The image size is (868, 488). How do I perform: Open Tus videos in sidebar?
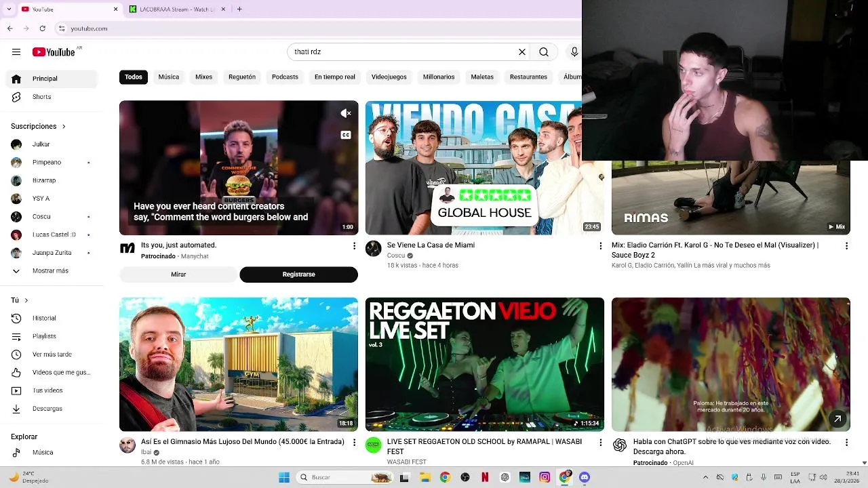coord(53,390)
